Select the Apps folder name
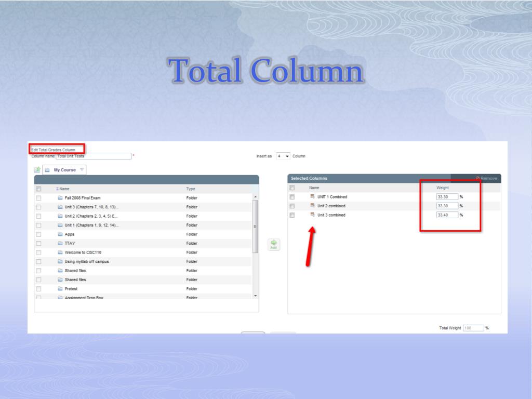This screenshot has height=399, width=532. tap(70, 234)
